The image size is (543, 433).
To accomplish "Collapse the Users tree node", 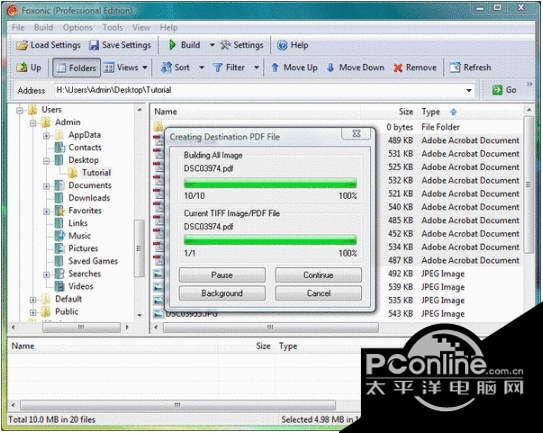I will 20,110.
